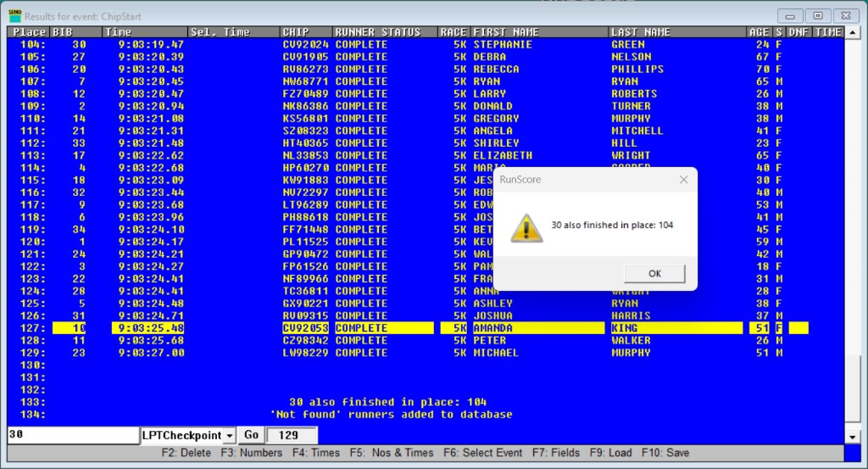Click chip TC36811 in row 124

point(305,291)
